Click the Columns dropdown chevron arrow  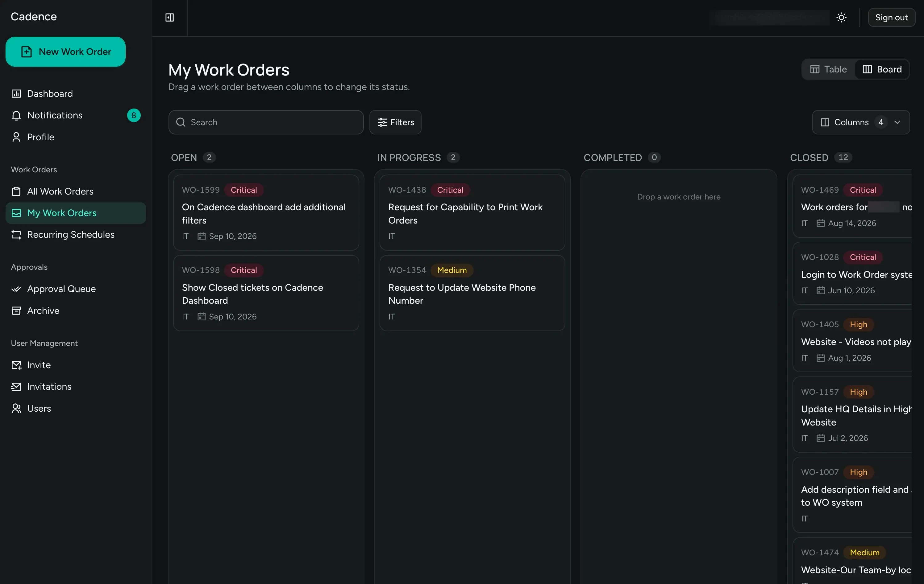pos(897,122)
